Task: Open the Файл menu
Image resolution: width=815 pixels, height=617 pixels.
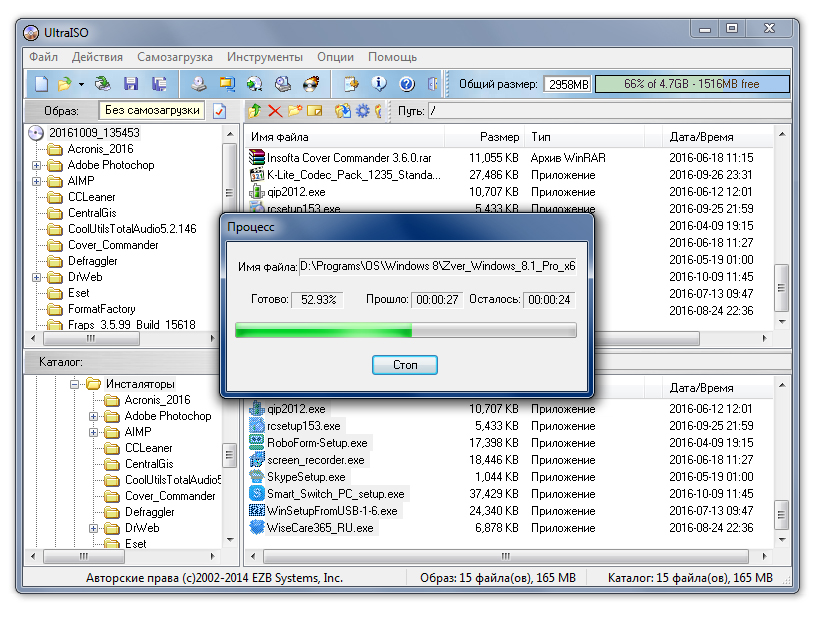Action: 43,57
